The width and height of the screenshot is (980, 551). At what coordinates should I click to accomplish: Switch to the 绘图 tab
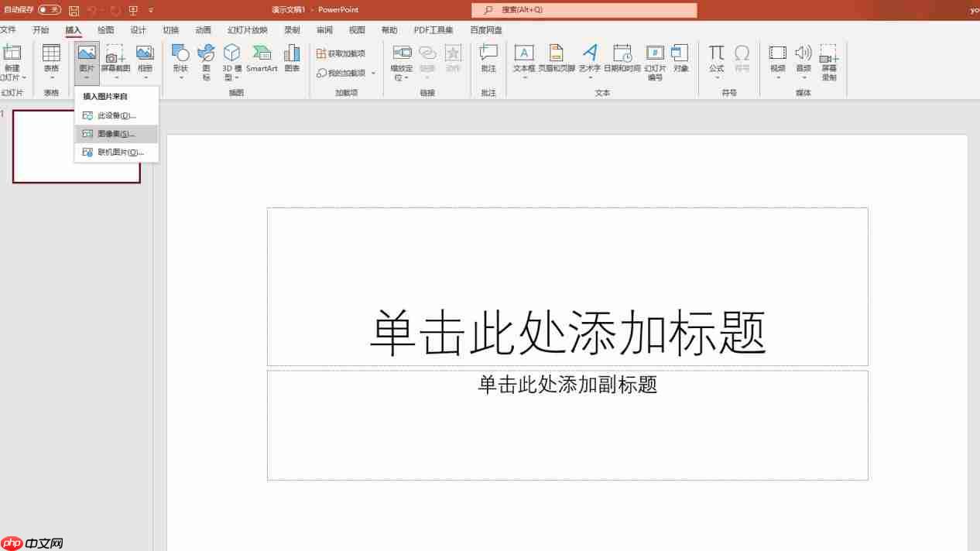tap(105, 30)
